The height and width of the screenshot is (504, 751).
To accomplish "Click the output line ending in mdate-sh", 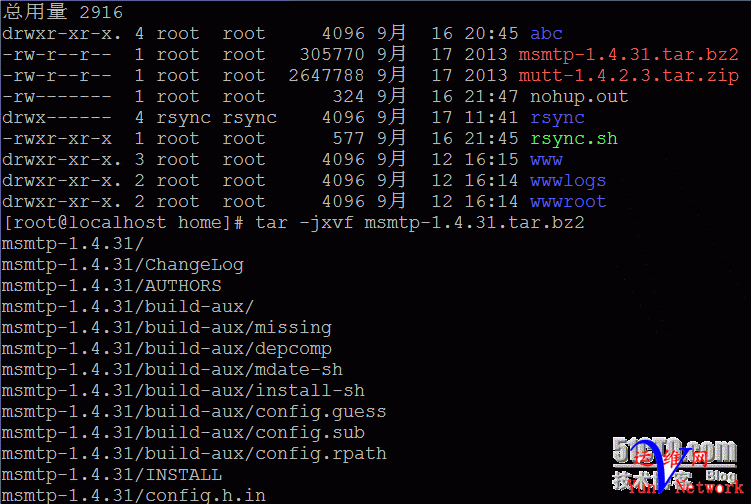I will tap(172, 370).
